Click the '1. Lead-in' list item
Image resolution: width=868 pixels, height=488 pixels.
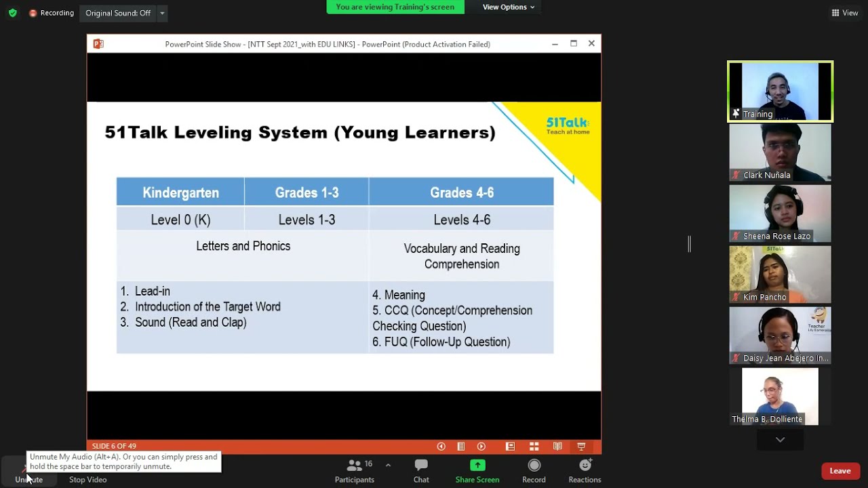coord(145,291)
